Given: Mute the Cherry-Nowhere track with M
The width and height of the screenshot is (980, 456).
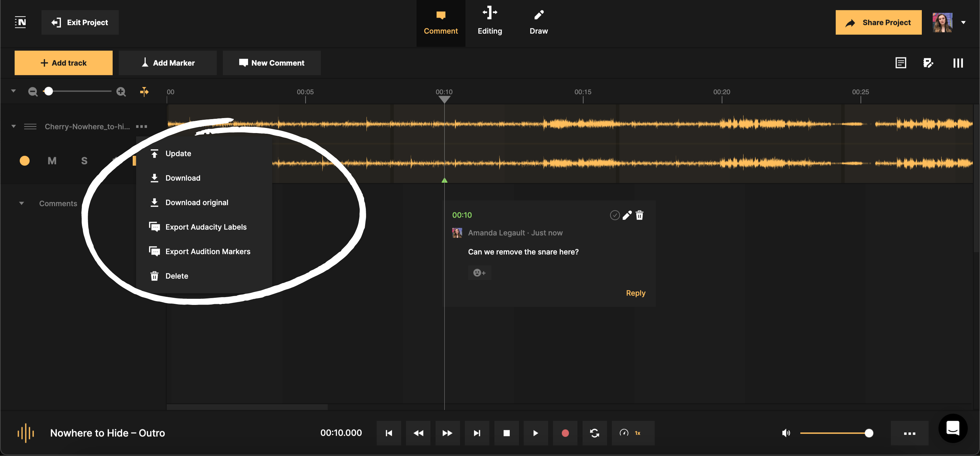Looking at the screenshot, I should coord(52,161).
